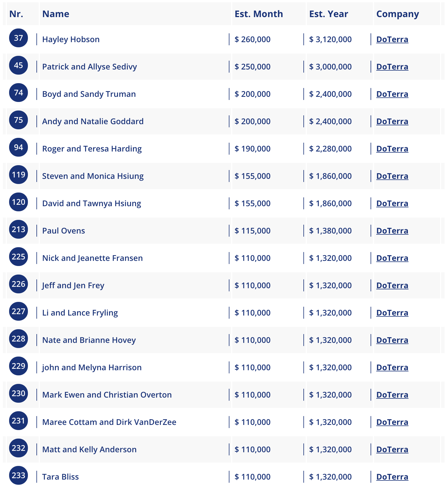This screenshot has height=487, width=448.
Task: Click the name Steven and Monica Hsiung
Action: coord(93,176)
